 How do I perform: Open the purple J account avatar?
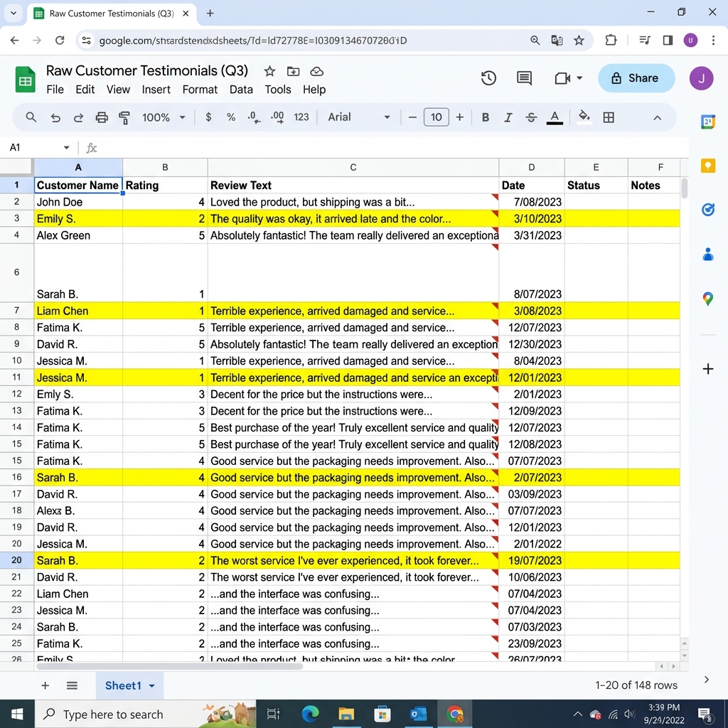(701, 78)
